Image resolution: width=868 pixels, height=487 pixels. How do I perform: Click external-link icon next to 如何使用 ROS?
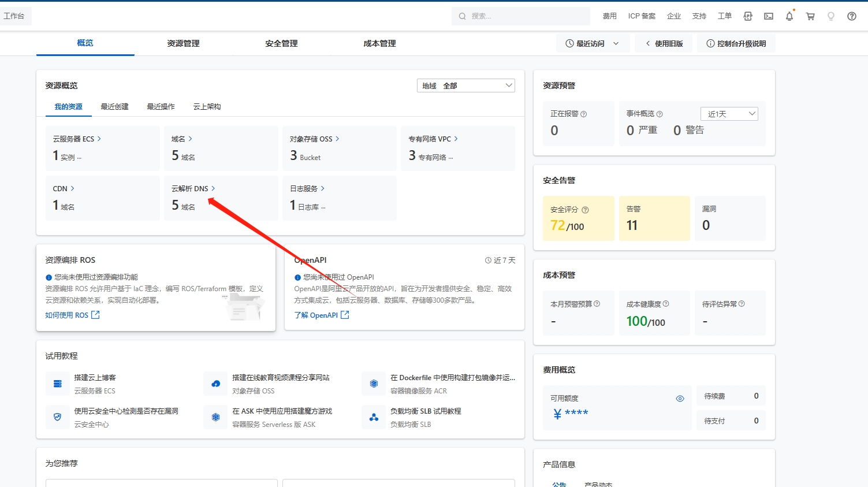click(x=96, y=315)
